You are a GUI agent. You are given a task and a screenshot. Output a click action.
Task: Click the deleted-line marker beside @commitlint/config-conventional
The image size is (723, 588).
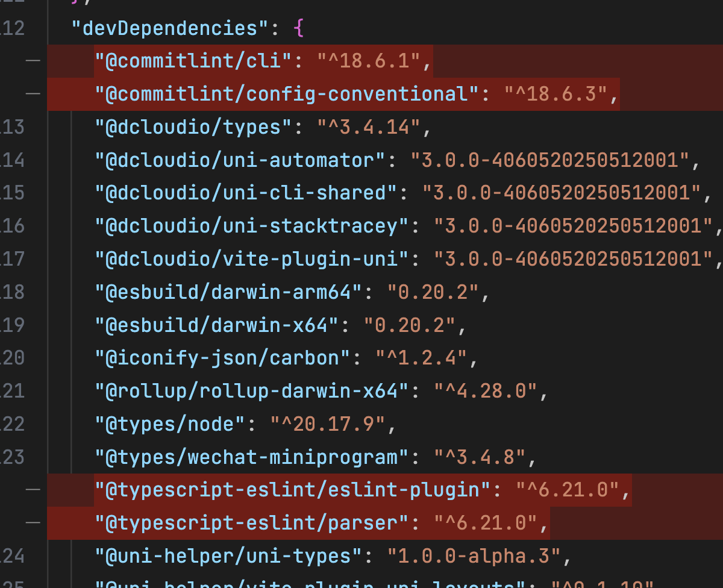(x=33, y=94)
